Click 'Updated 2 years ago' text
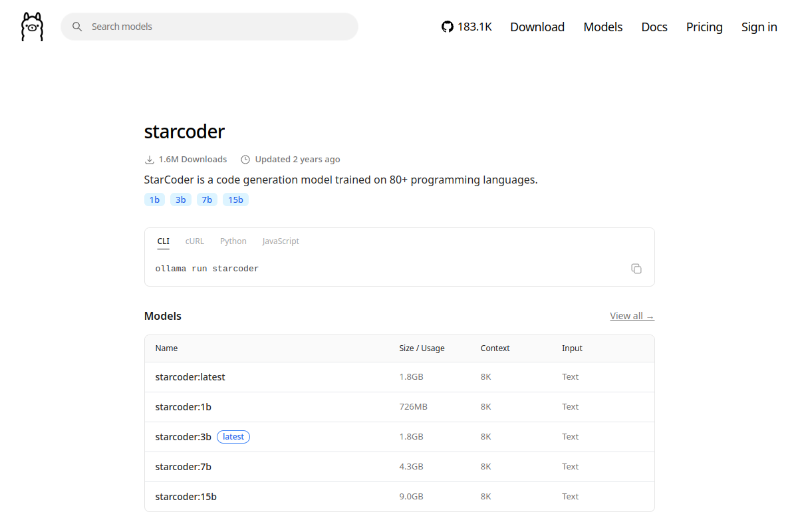The width and height of the screenshot is (798, 532). click(297, 160)
